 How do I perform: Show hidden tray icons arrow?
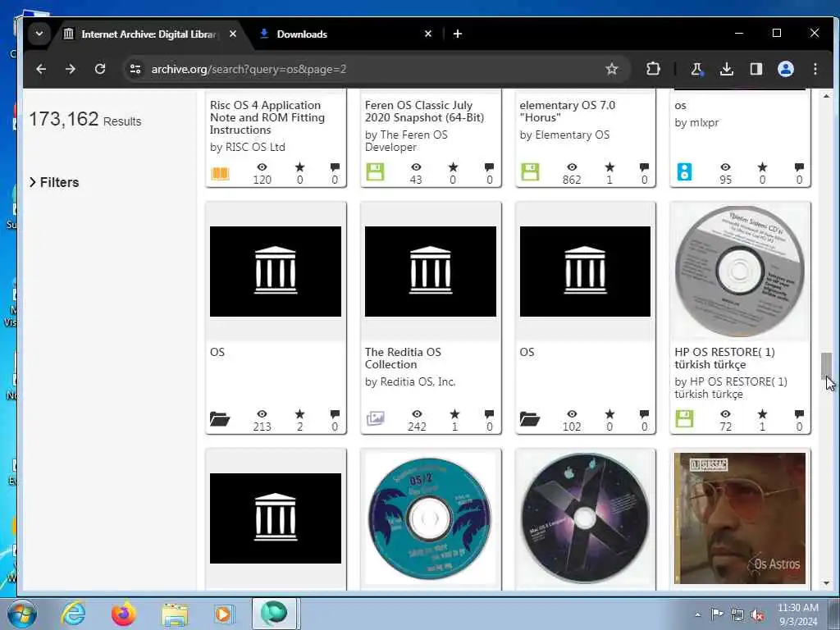pos(697,615)
